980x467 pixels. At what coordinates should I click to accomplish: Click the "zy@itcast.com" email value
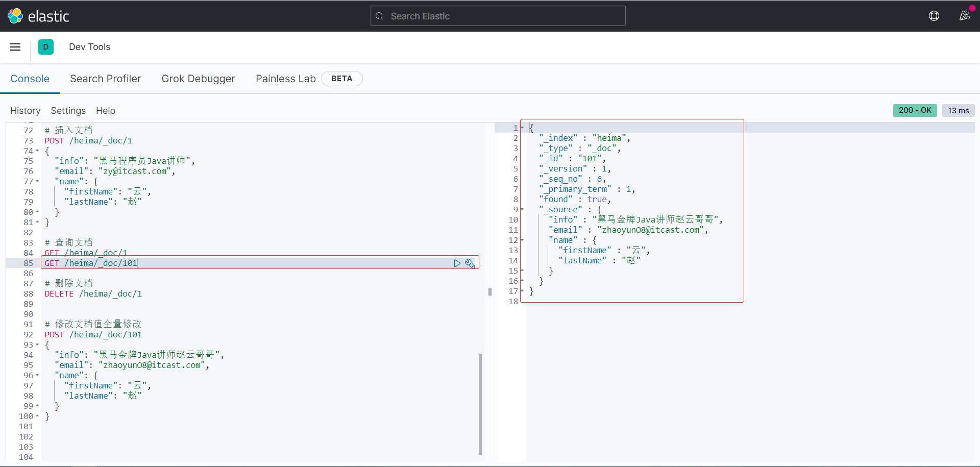coord(135,171)
